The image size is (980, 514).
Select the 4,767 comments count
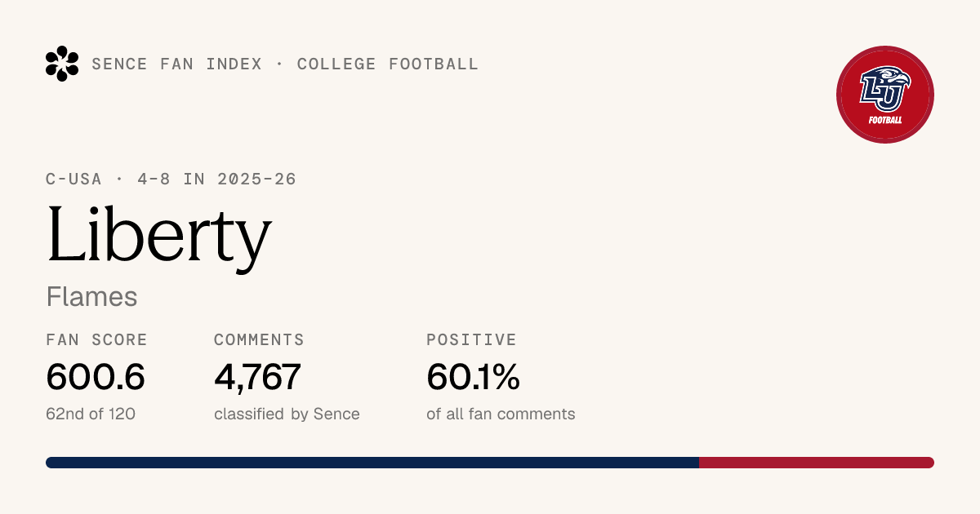[x=258, y=377]
